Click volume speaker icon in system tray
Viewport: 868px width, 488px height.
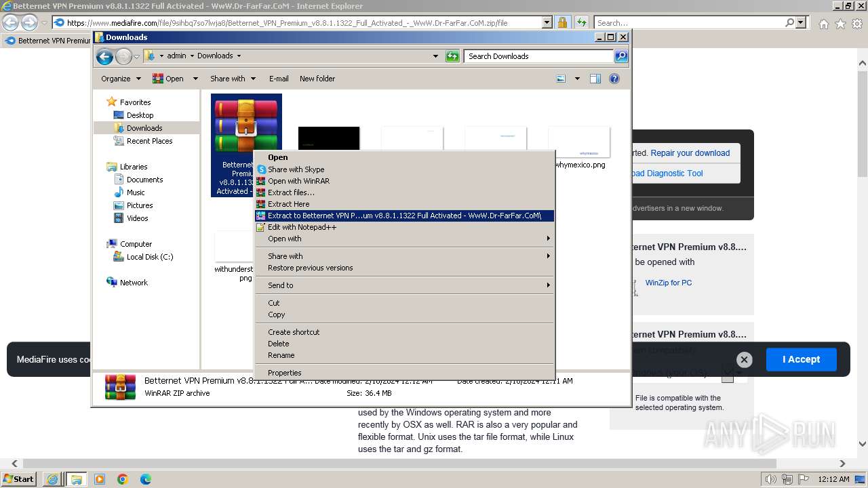pos(771,479)
